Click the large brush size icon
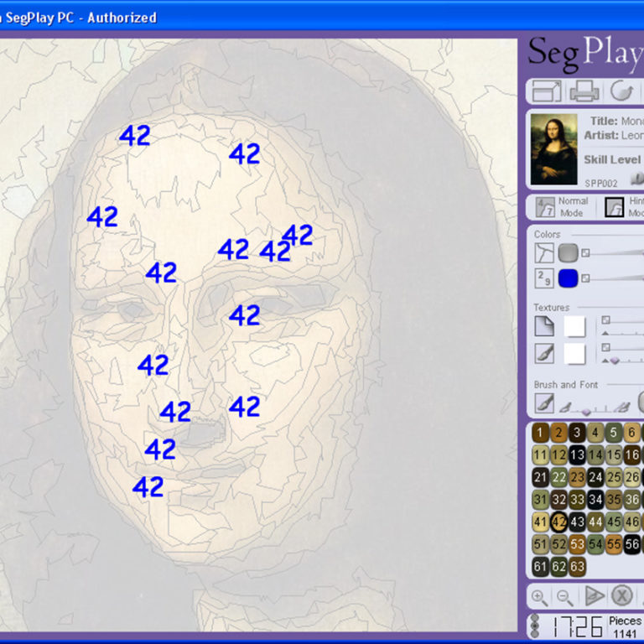Screen dimensions: 644x644 click(x=622, y=407)
